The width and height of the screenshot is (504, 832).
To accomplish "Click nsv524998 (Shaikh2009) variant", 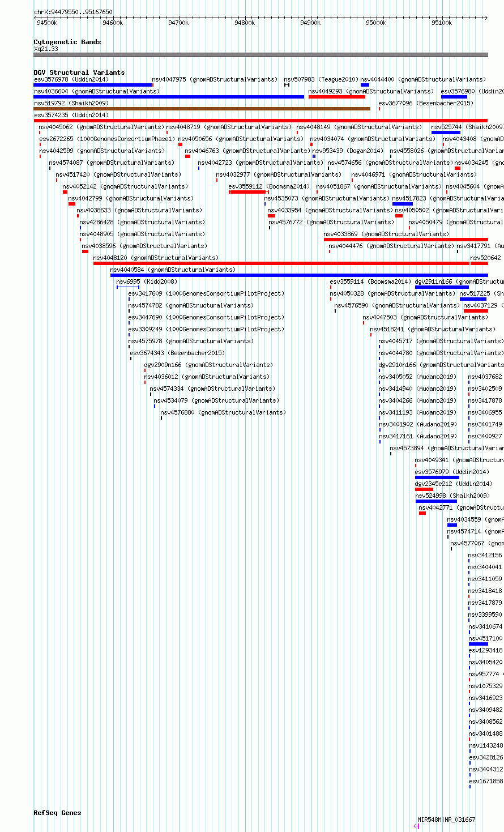I will coord(452,496).
